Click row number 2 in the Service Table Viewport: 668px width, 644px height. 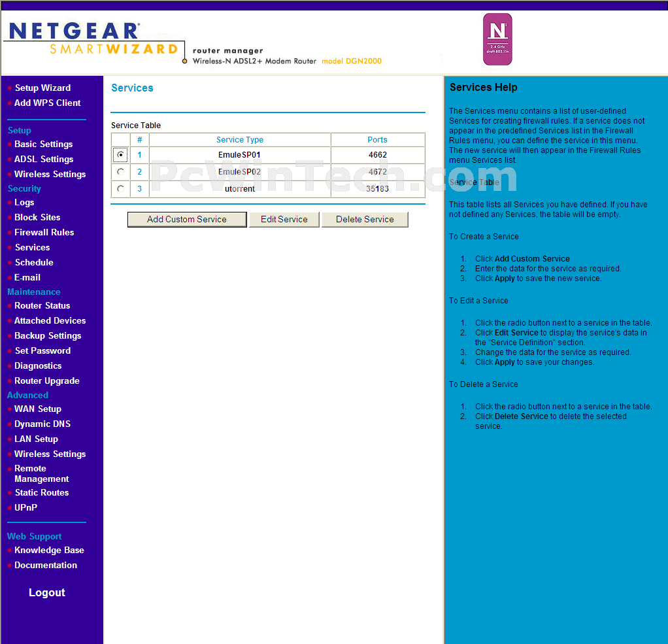[139, 172]
